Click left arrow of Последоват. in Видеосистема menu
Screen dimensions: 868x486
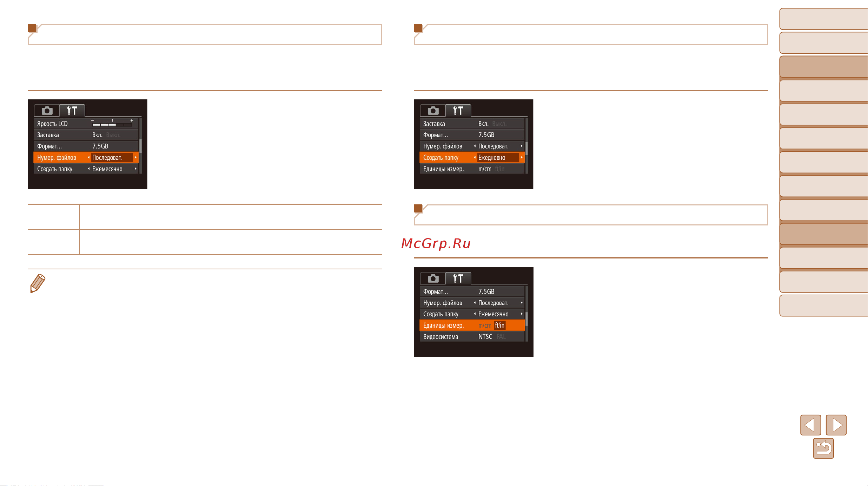pyautogui.click(x=475, y=302)
